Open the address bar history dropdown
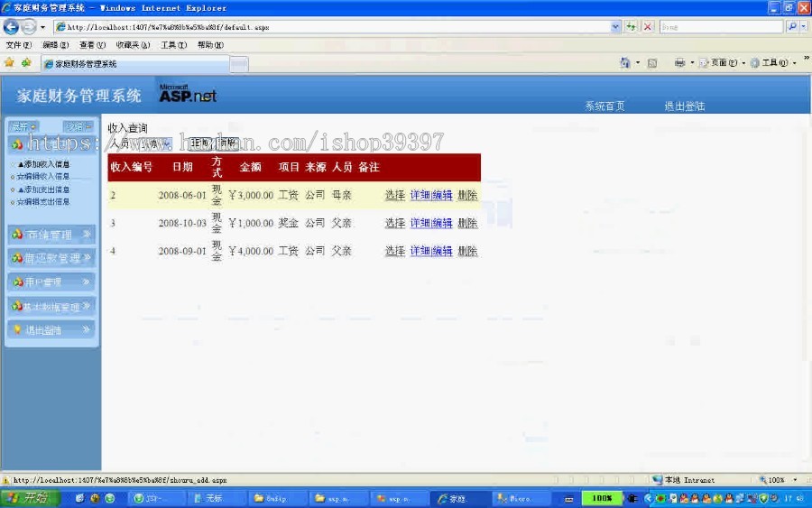 (615, 27)
